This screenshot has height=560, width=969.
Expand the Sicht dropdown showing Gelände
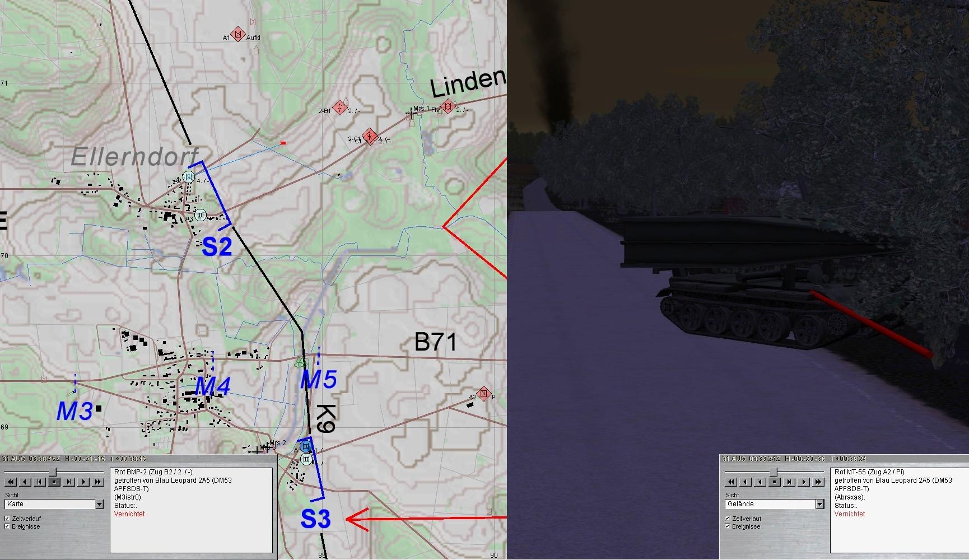819,505
